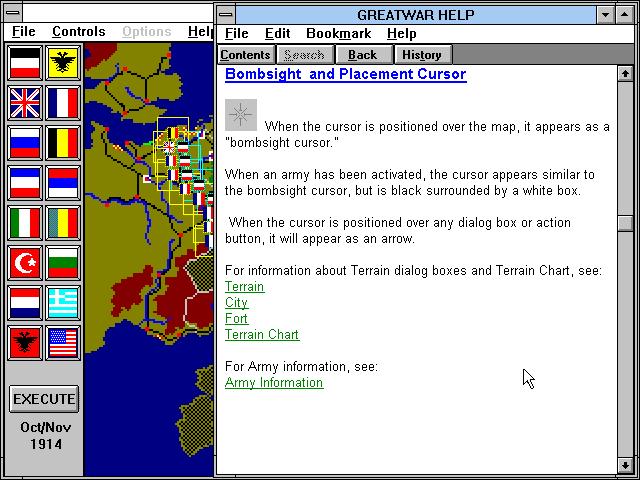The height and width of the screenshot is (480, 640).
Task: Select the blue-white-red striped flag below Russia
Action: [25, 183]
